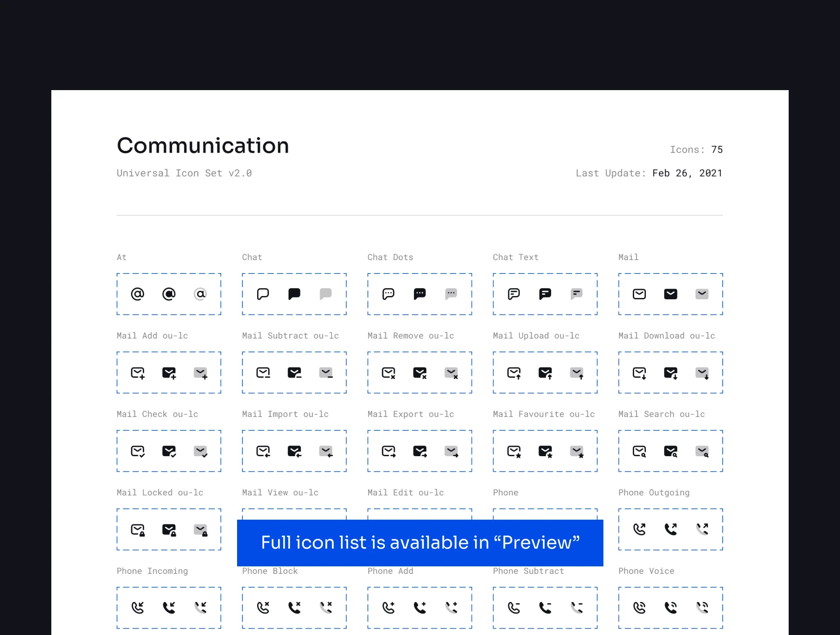Click the Last Update Feb 26, 2021 text
Viewport: 840px width, 635px height.
(649, 173)
